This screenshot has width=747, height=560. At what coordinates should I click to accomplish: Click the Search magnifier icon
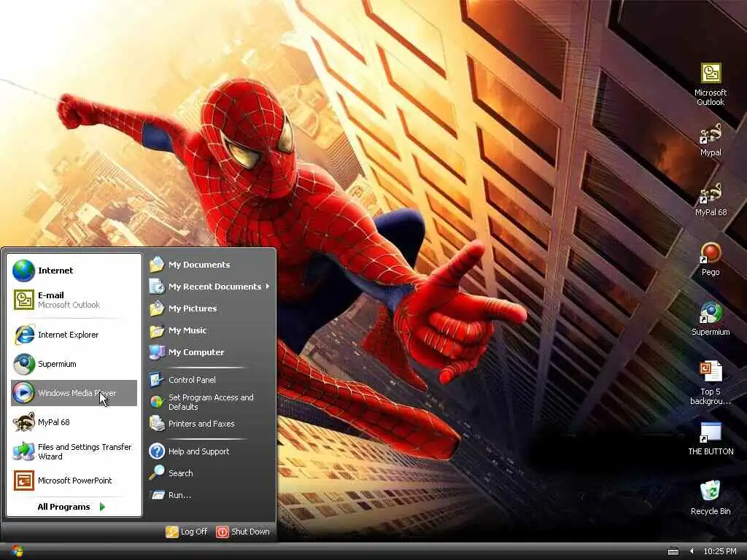click(x=157, y=472)
